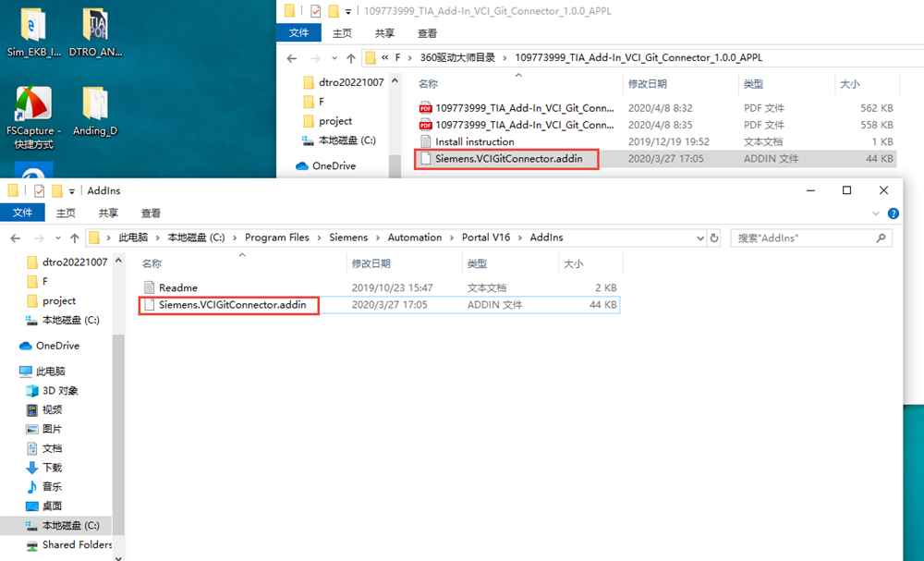Open the 主页 tab in 109773999 window
The height and width of the screenshot is (561, 924).
coord(342,33)
